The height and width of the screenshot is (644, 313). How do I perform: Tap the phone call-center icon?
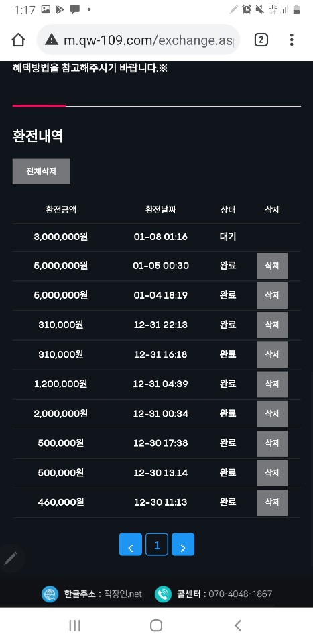click(163, 594)
